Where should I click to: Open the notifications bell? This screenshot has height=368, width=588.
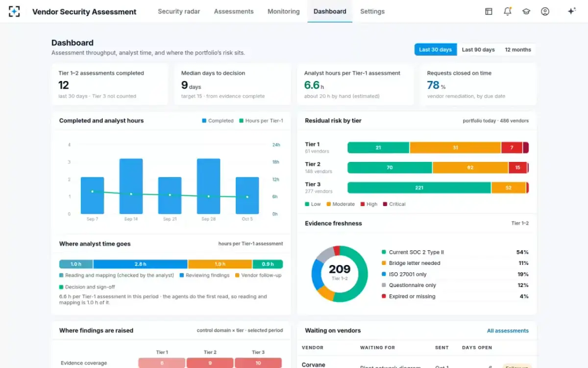pos(508,11)
